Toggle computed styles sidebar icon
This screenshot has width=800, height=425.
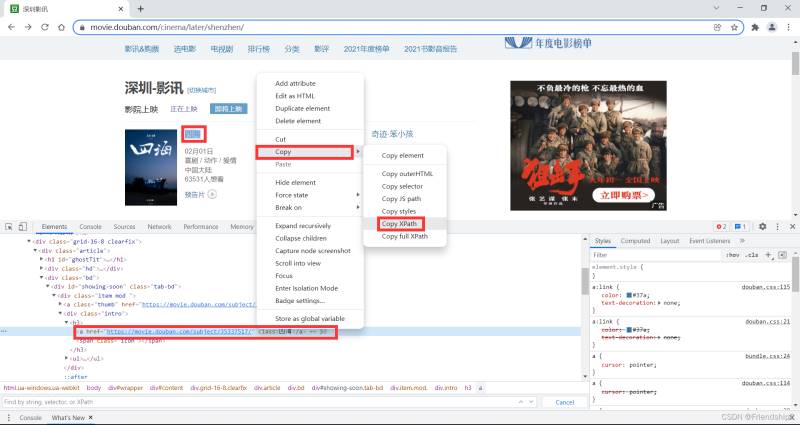point(783,255)
